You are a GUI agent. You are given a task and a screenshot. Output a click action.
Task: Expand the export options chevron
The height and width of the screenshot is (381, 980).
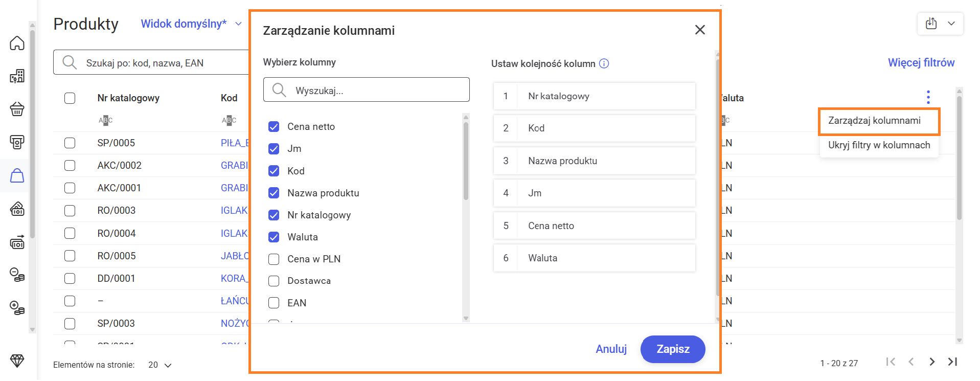951,24
